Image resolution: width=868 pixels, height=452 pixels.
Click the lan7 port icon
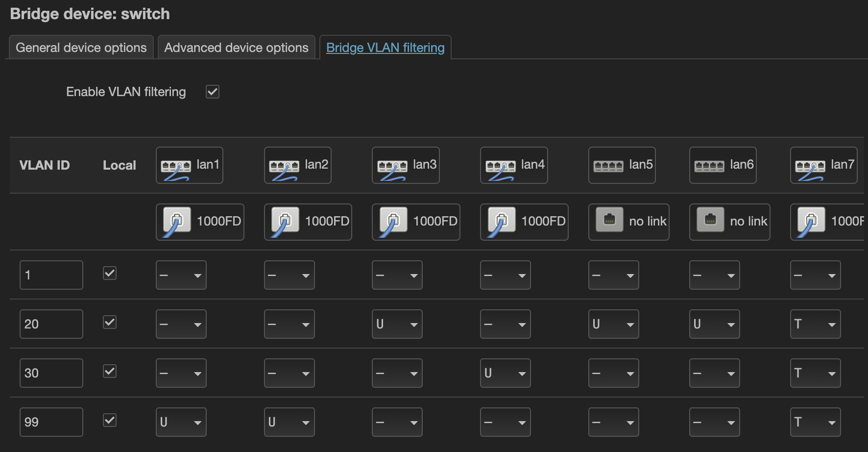click(810, 167)
